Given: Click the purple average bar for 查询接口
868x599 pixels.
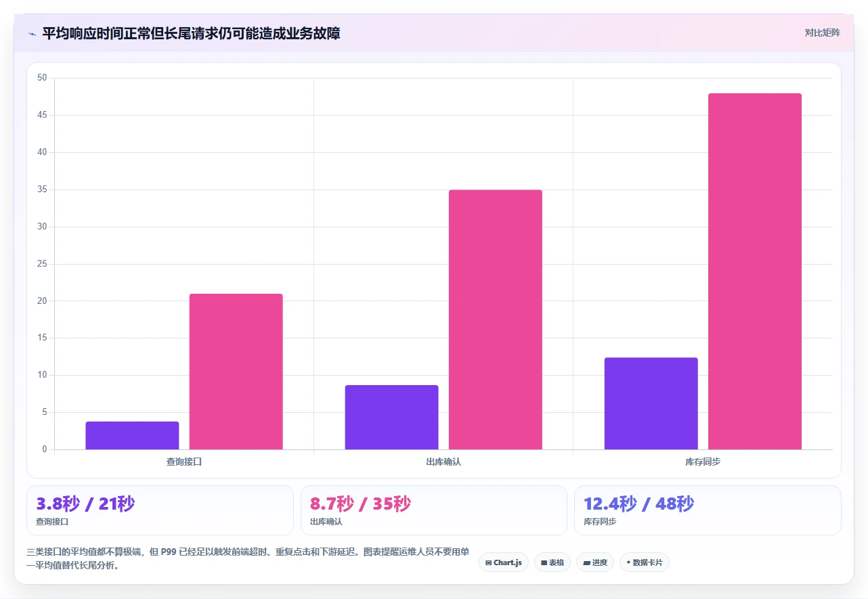Looking at the screenshot, I should pos(132,435).
